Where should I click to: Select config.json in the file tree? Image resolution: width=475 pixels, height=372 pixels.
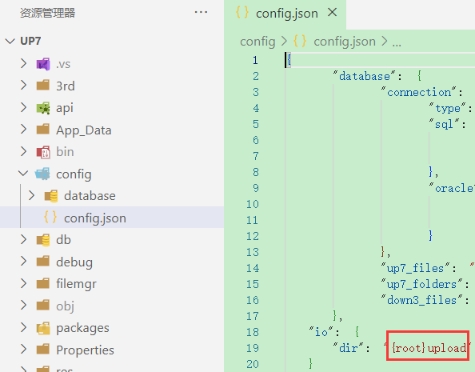[x=112, y=217]
